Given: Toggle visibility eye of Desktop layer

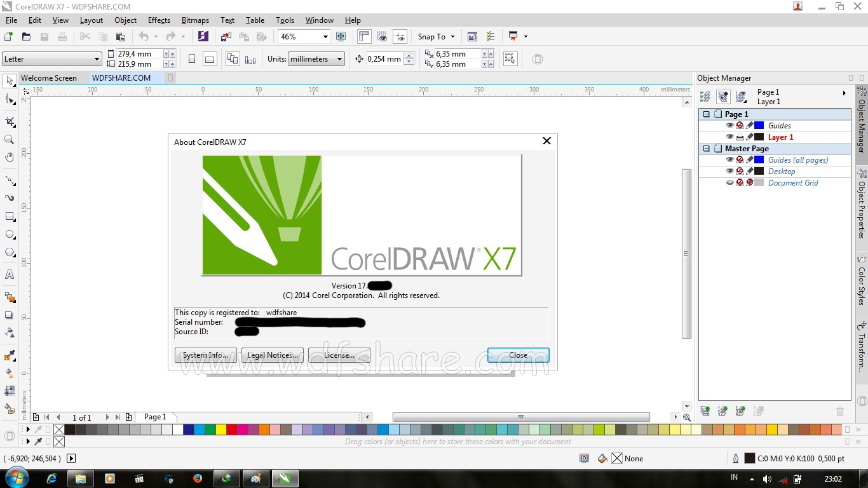Looking at the screenshot, I should pos(729,172).
